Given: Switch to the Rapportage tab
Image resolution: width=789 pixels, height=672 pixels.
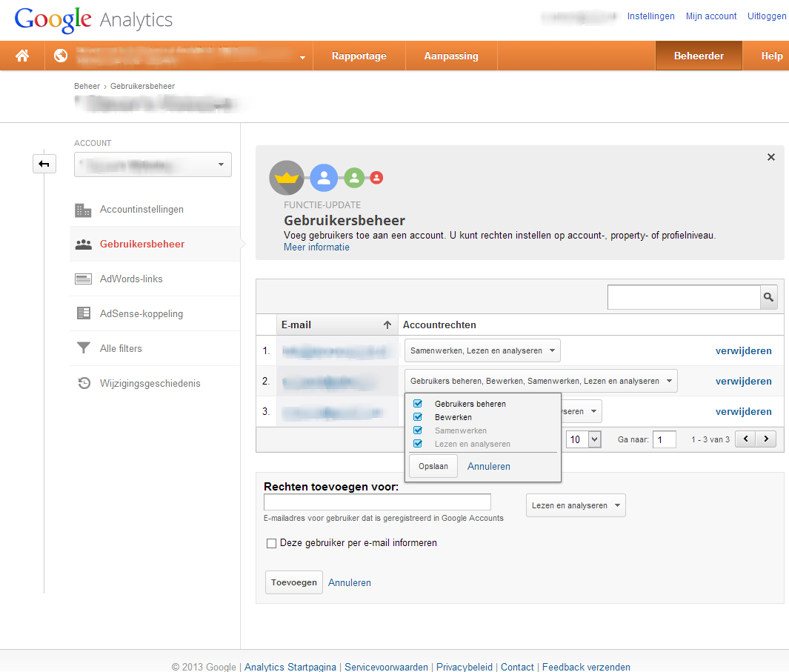Looking at the screenshot, I should 359,56.
